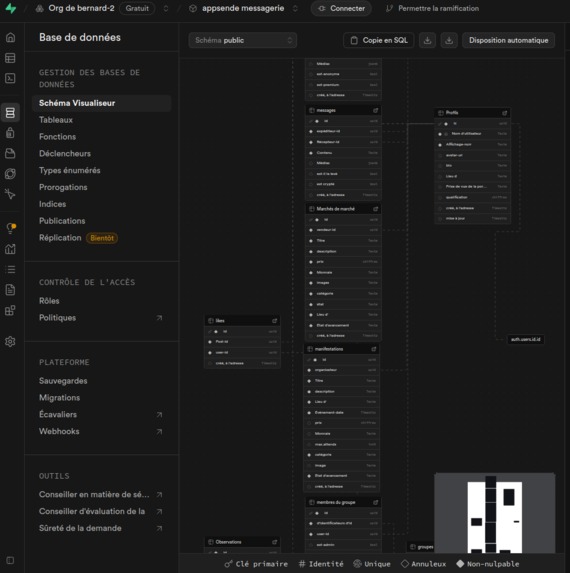570x573 pixels.
Task: Open the Authentication lock icon
Action: (11, 133)
